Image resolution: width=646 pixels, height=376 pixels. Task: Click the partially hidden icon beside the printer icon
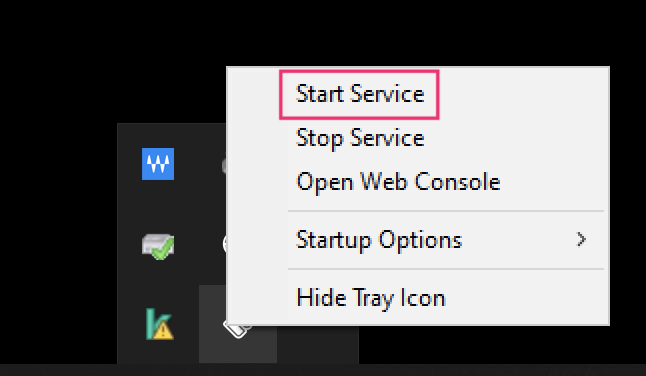[x=225, y=244]
